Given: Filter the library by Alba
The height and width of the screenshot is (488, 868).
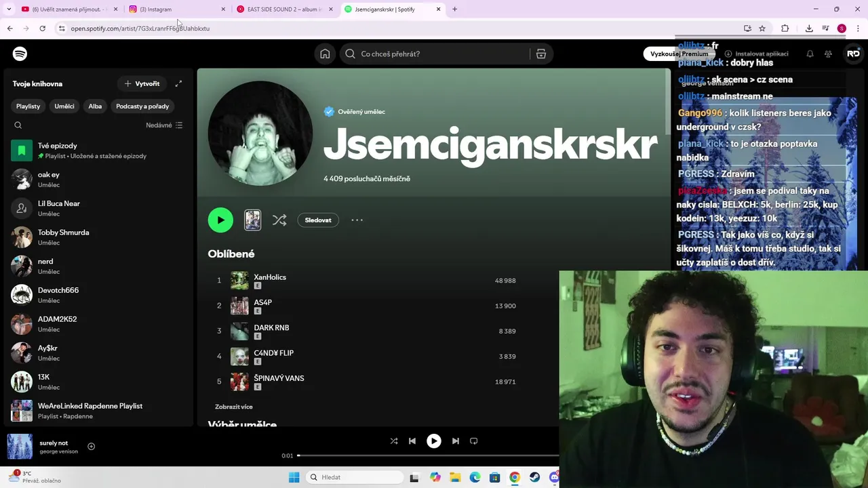Looking at the screenshot, I should tap(95, 106).
